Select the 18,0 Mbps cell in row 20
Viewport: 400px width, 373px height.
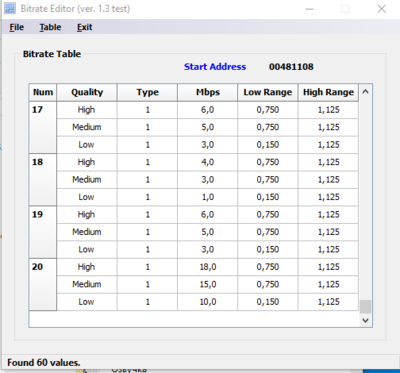click(208, 267)
